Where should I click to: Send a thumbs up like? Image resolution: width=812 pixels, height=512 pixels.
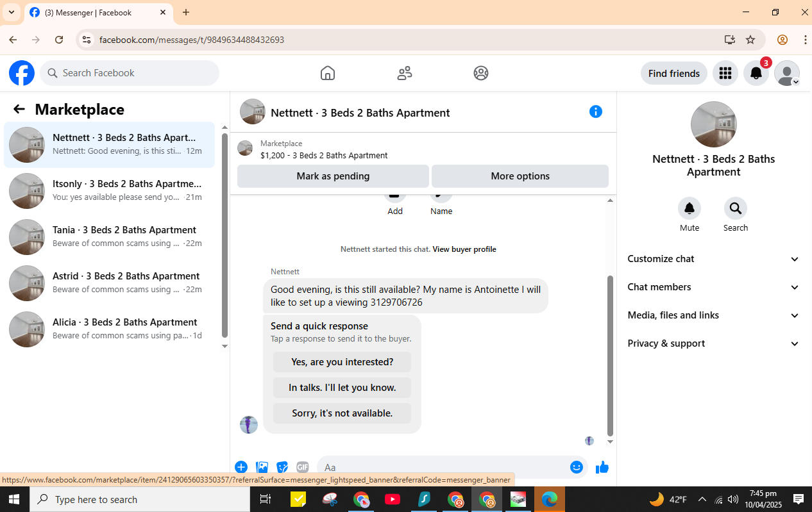pos(602,467)
